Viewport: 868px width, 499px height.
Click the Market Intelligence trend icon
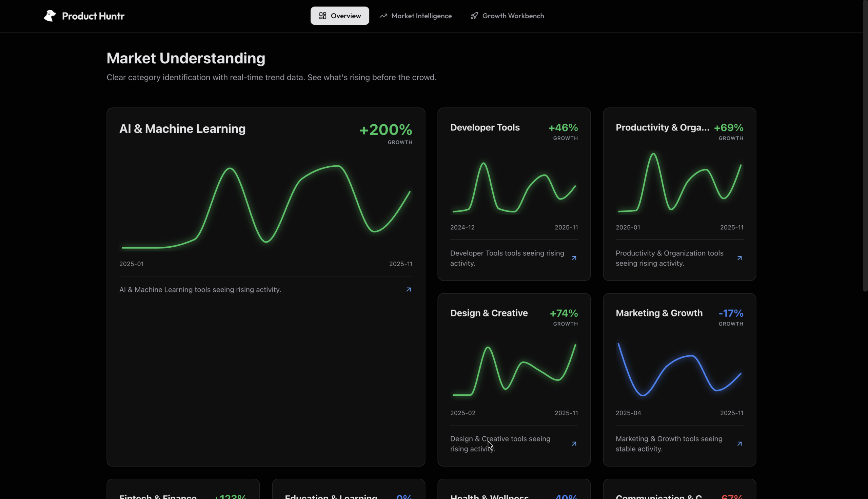click(x=383, y=16)
